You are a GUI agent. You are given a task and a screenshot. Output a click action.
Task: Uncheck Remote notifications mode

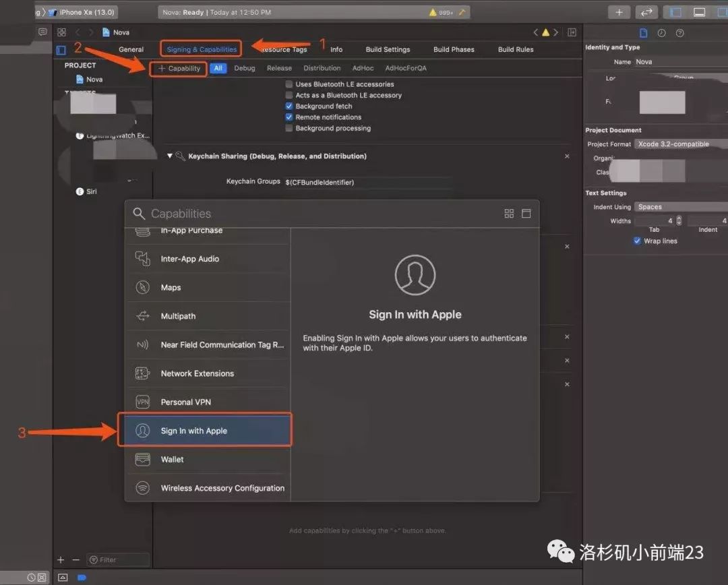point(289,117)
